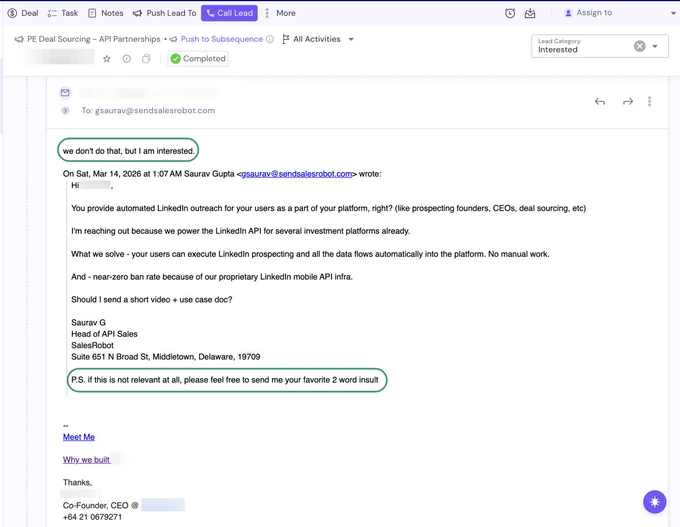Copy lead details icon
680x527 pixels.
pos(146,59)
